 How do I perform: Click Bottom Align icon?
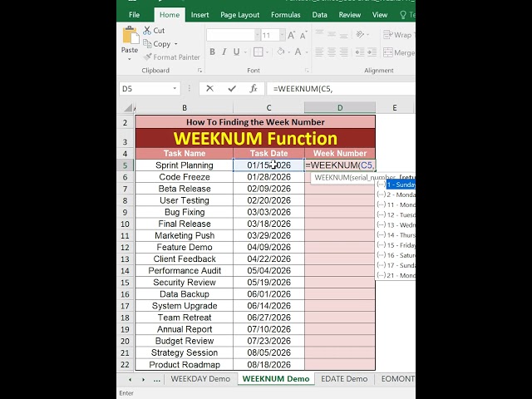coord(343,34)
